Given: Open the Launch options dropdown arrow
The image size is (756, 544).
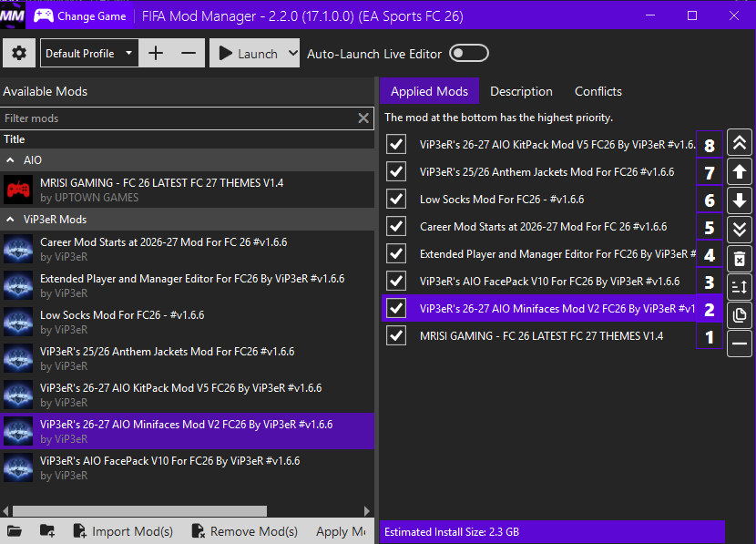Looking at the screenshot, I should (292, 53).
